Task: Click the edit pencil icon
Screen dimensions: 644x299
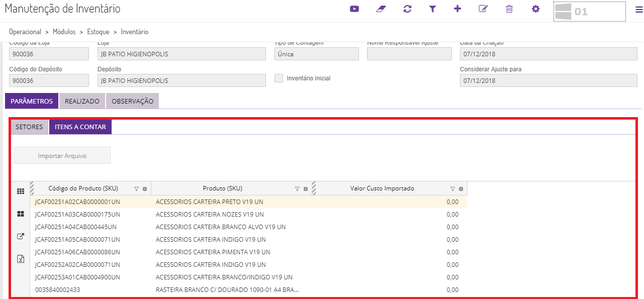Action: [483, 9]
